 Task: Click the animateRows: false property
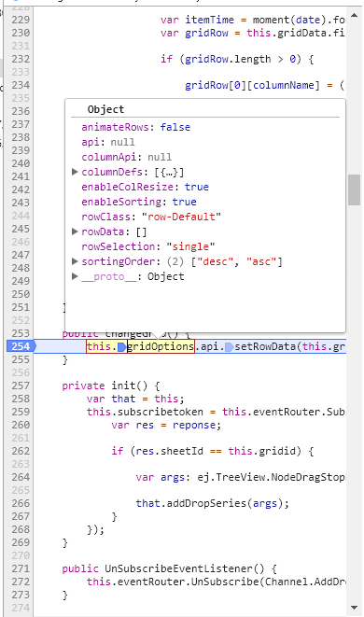pyautogui.click(x=135, y=127)
